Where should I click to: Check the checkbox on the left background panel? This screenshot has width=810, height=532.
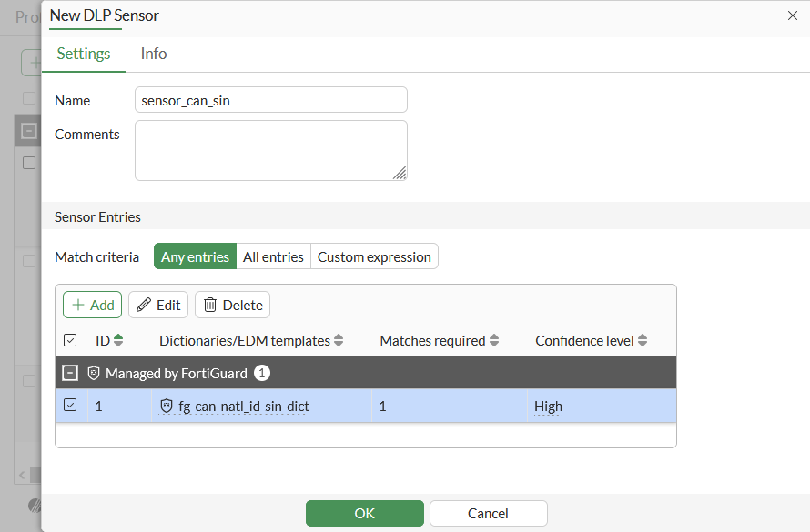28,162
